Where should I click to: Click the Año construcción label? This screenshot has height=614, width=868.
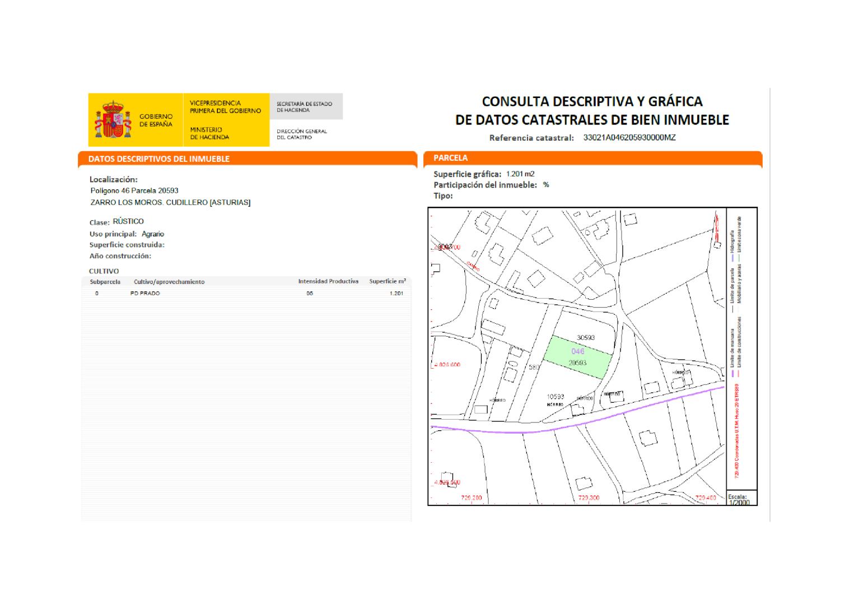click(x=120, y=256)
